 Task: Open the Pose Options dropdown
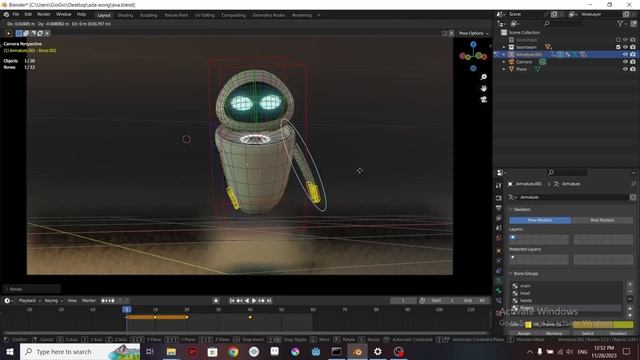coord(473,33)
